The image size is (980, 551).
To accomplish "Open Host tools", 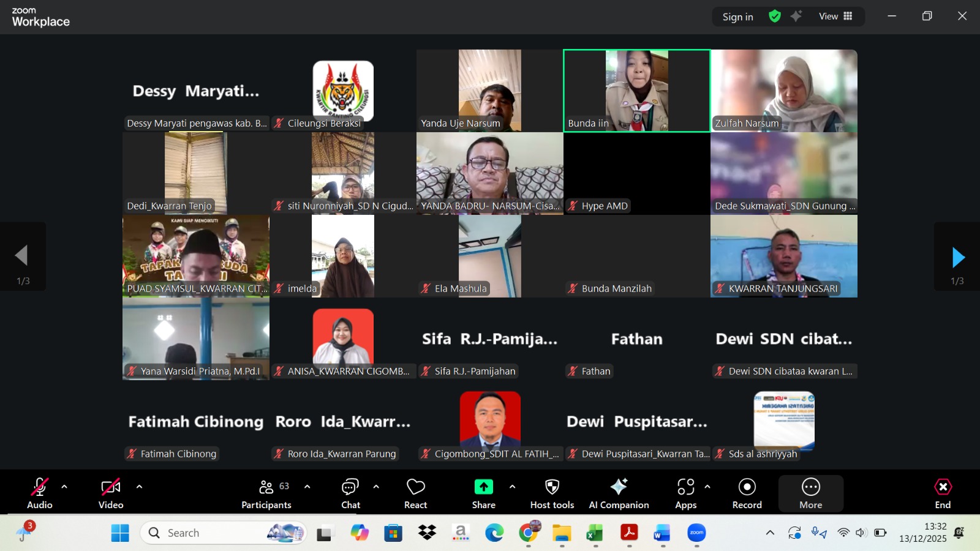I will (551, 493).
